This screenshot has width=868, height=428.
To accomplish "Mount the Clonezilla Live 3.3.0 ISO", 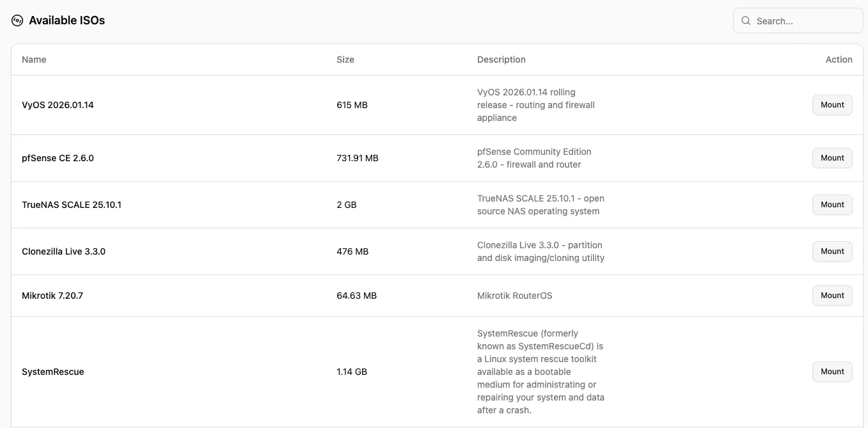I will click(832, 251).
